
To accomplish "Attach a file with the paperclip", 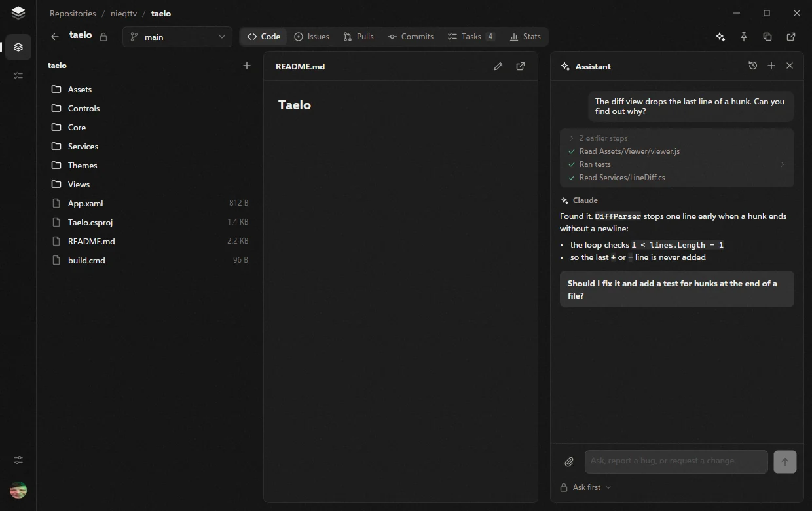I will tap(569, 462).
